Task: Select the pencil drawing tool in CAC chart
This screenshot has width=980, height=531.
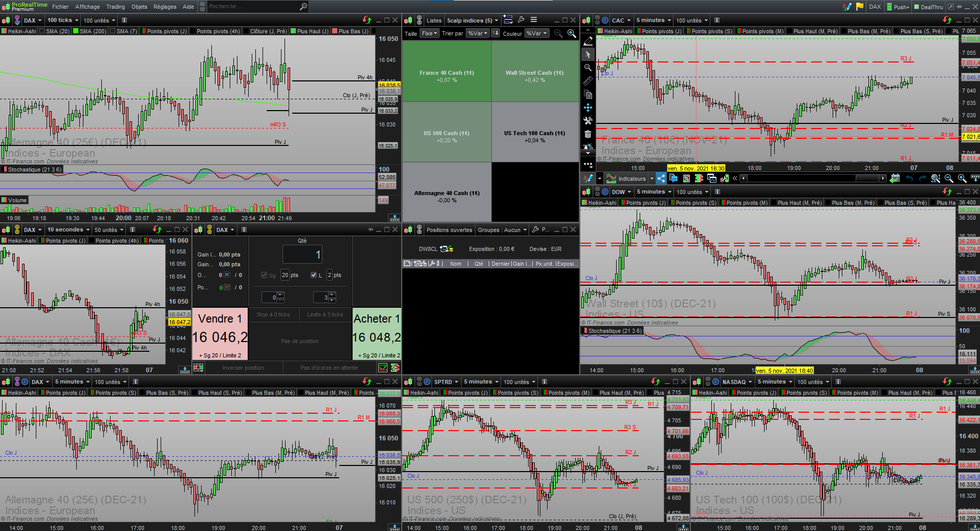Action: pyautogui.click(x=588, y=41)
